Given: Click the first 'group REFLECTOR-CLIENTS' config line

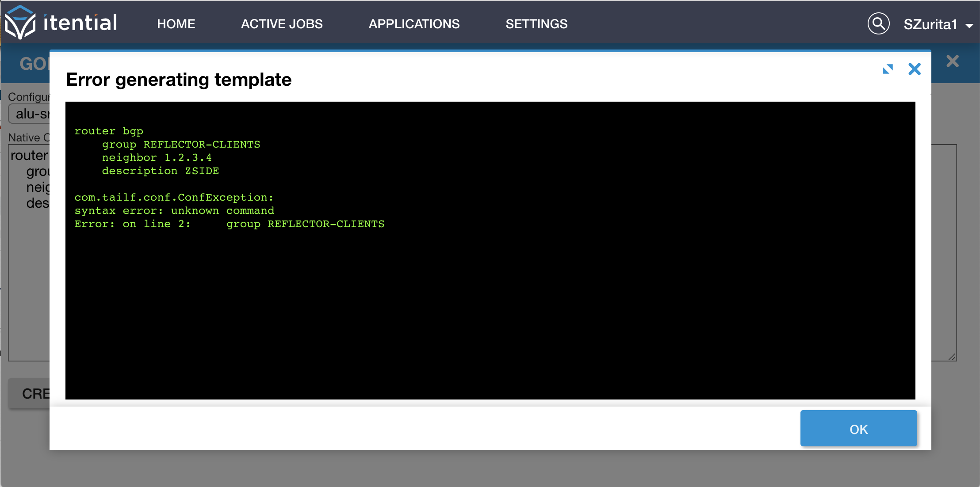Looking at the screenshot, I should [x=181, y=145].
